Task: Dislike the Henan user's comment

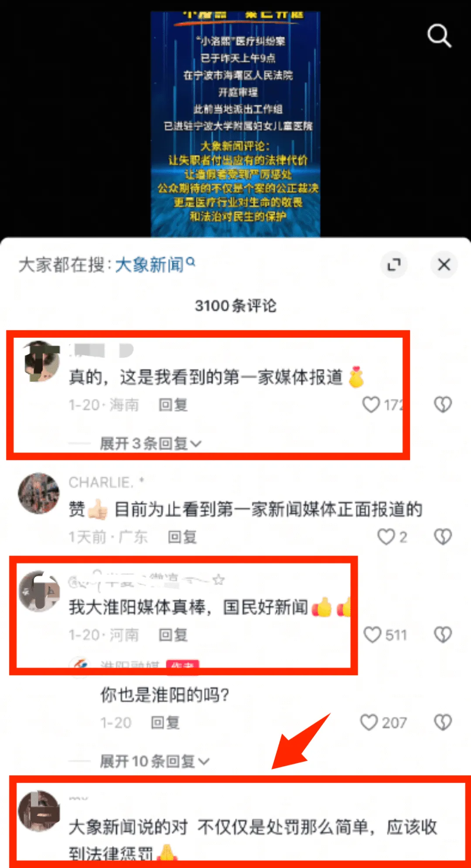Action: click(x=443, y=635)
